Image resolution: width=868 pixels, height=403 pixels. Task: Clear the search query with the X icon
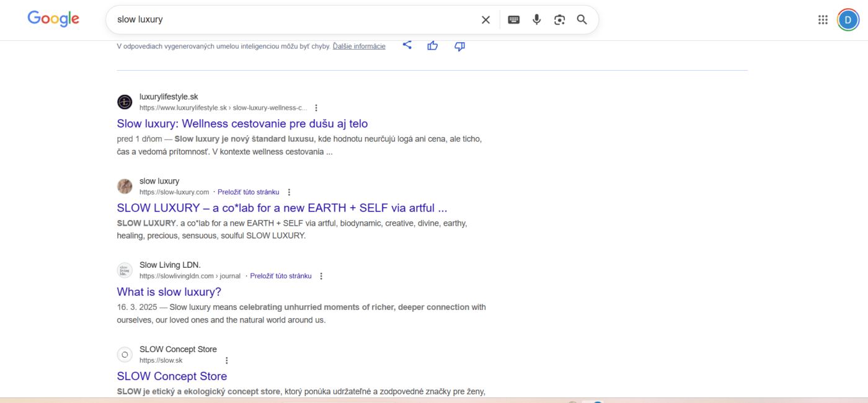[485, 19]
